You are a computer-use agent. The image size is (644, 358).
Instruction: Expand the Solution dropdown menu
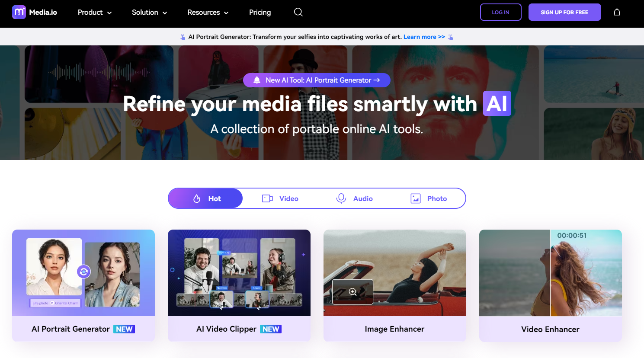[149, 12]
